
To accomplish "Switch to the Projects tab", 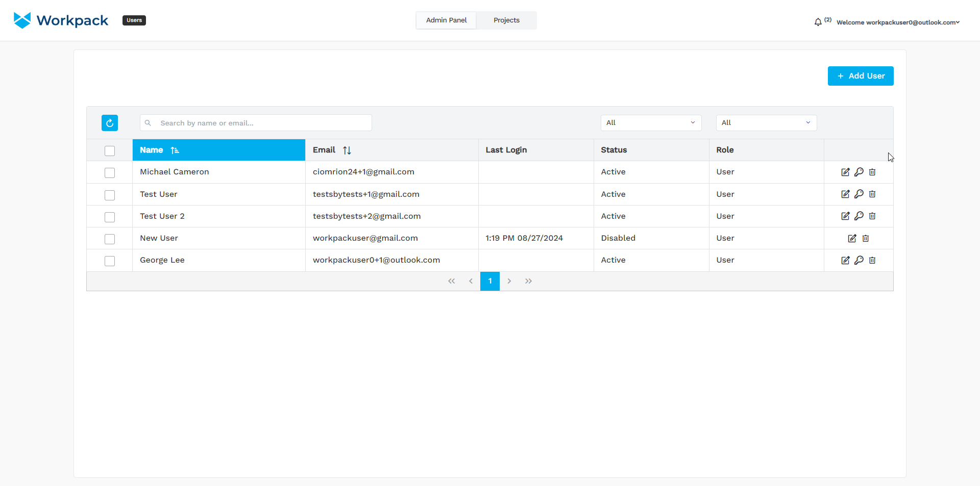I will click(506, 20).
